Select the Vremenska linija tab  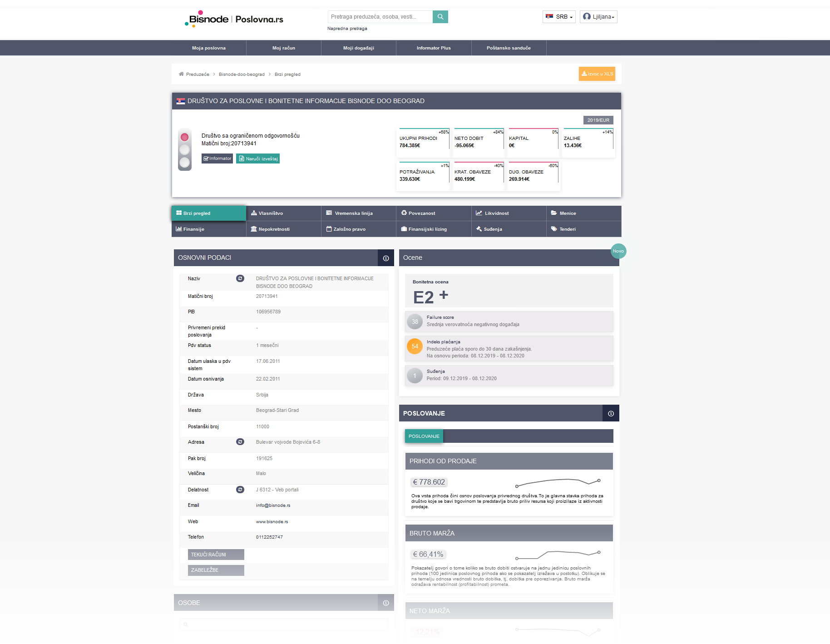click(x=359, y=213)
